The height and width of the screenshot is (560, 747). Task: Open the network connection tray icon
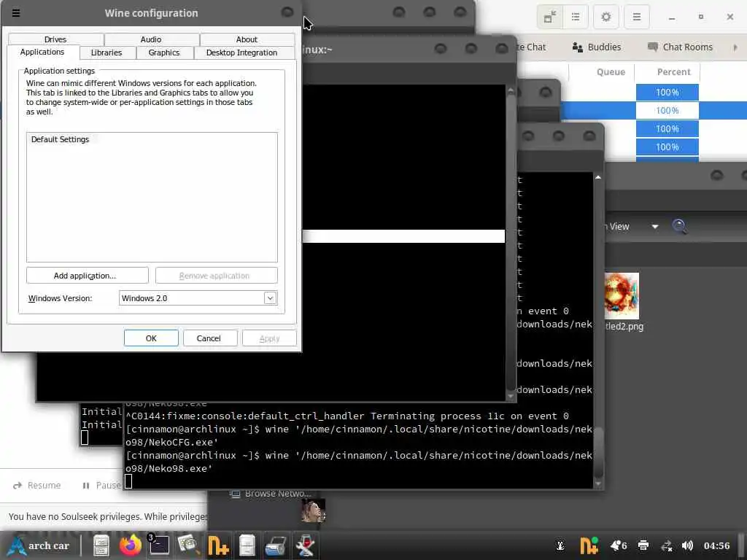coord(667,545)
